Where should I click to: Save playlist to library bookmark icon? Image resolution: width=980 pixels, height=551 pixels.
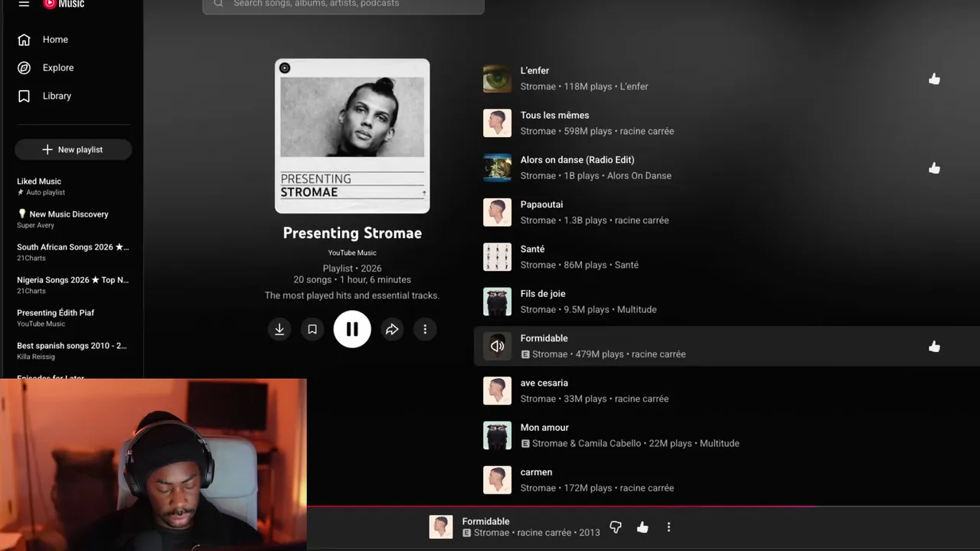(x=312, y=329)
